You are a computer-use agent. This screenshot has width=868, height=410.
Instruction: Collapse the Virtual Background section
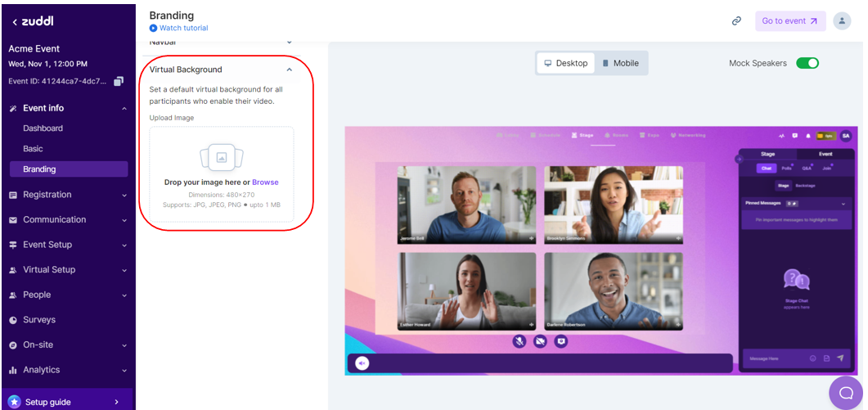pos(289,70)
